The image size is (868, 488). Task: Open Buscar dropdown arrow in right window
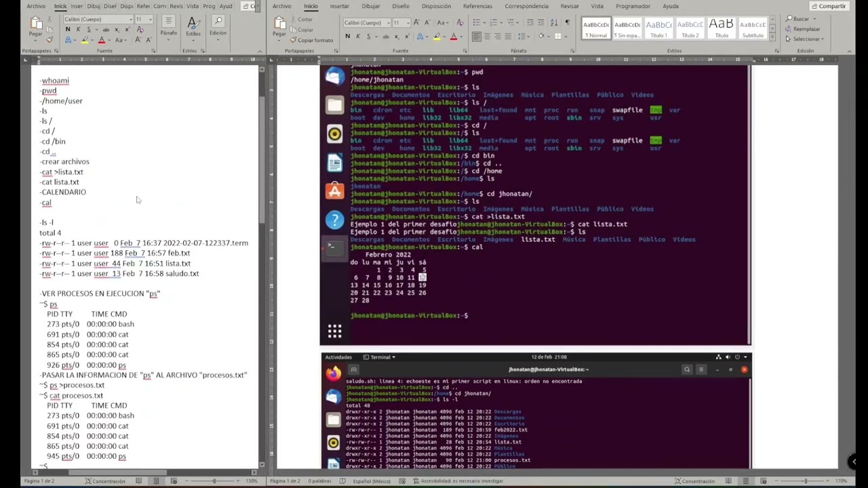(814, 18)
